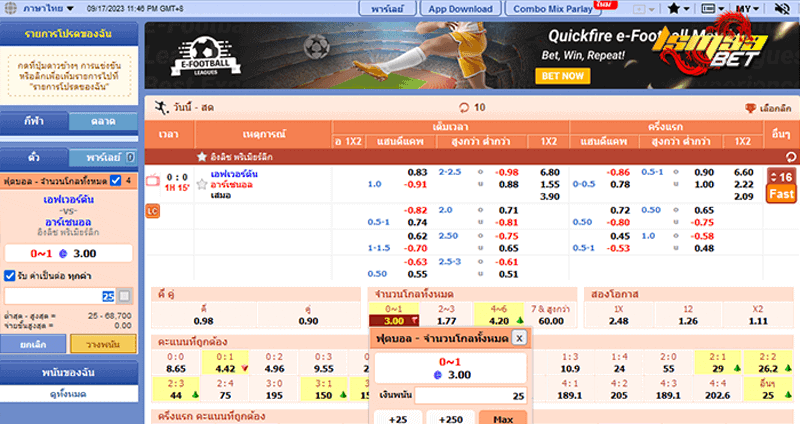Click draw odds 3.90

[549, 196]
